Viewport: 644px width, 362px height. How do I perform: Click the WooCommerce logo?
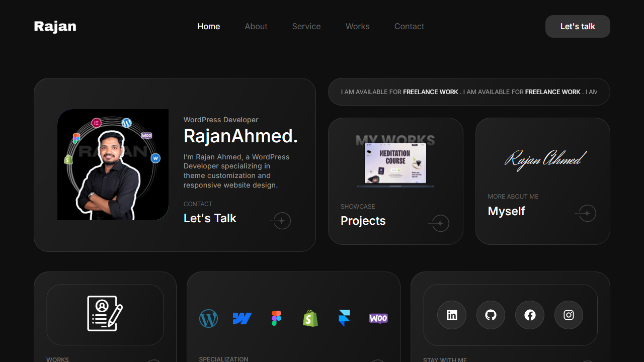[x=378, y=318]
